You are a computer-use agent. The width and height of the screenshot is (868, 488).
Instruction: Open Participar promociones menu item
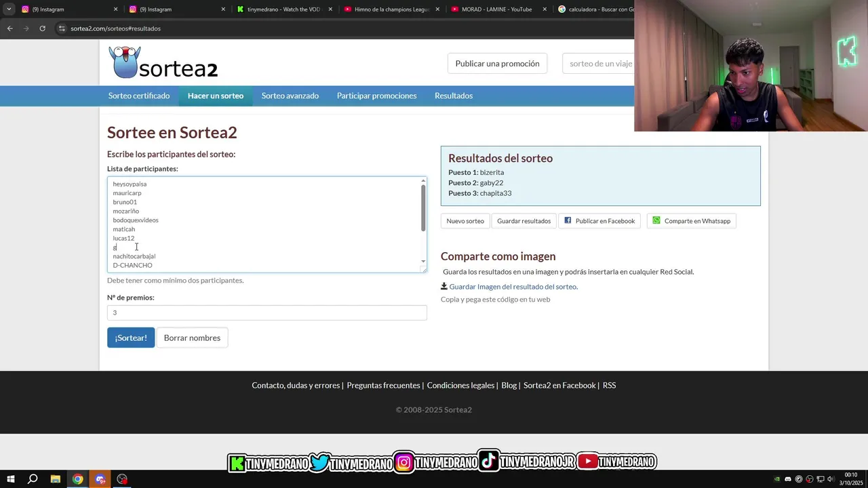coord(376,96)
